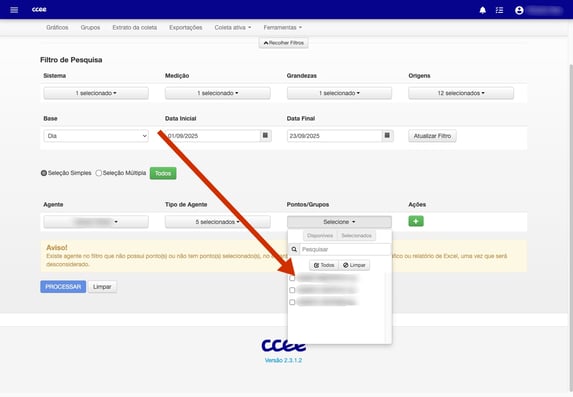Open notifications bell icon
This screenshot has height=397, width=573.
(x=483, y=10)
